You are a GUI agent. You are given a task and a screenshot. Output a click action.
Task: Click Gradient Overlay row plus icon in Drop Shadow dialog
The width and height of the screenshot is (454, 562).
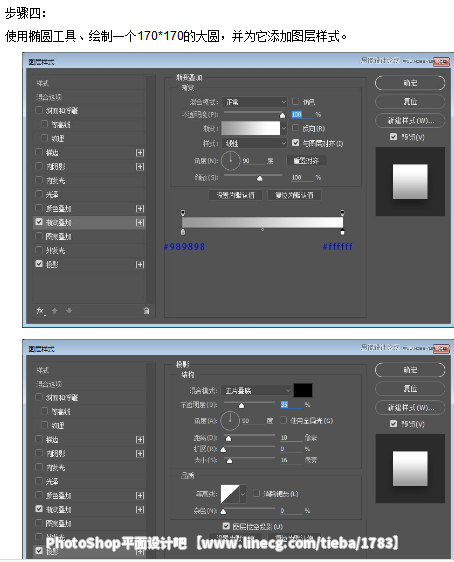[x=140, y=510]
